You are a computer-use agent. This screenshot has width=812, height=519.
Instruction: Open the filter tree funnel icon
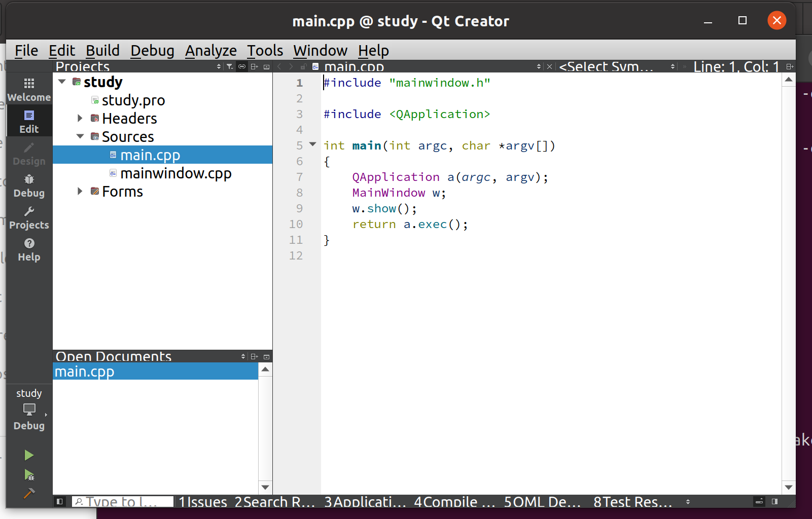click(230, 66)
